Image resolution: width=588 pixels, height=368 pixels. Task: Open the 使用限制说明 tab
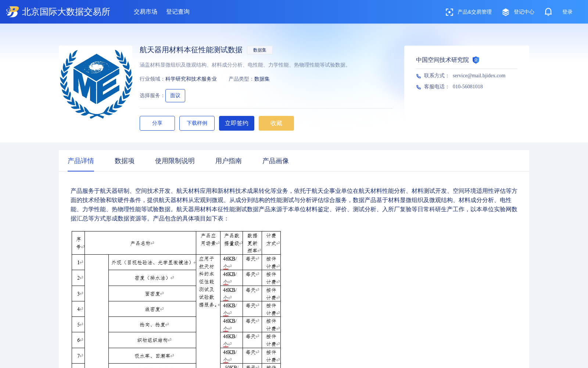(175, 161)
